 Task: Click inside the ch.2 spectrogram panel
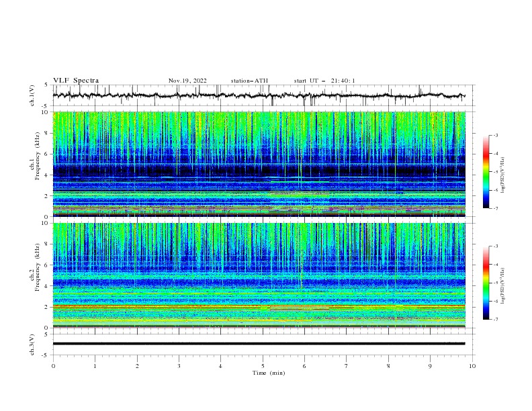[259, 275]
